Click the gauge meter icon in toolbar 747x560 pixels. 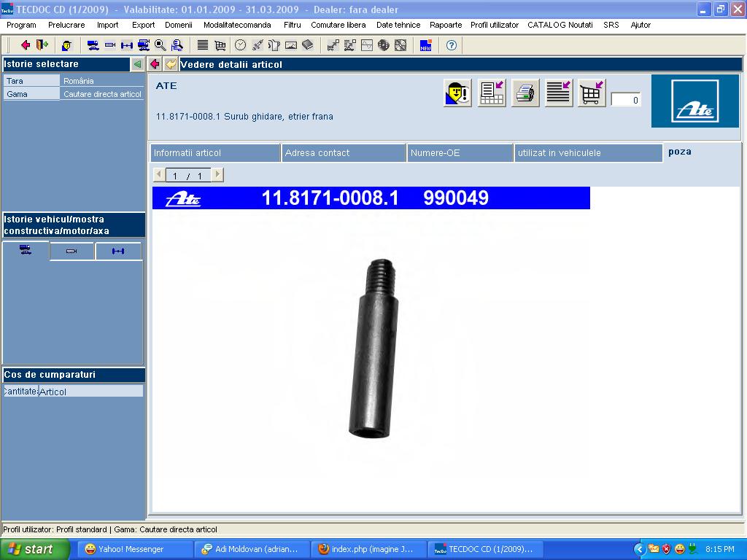point(290,45)
